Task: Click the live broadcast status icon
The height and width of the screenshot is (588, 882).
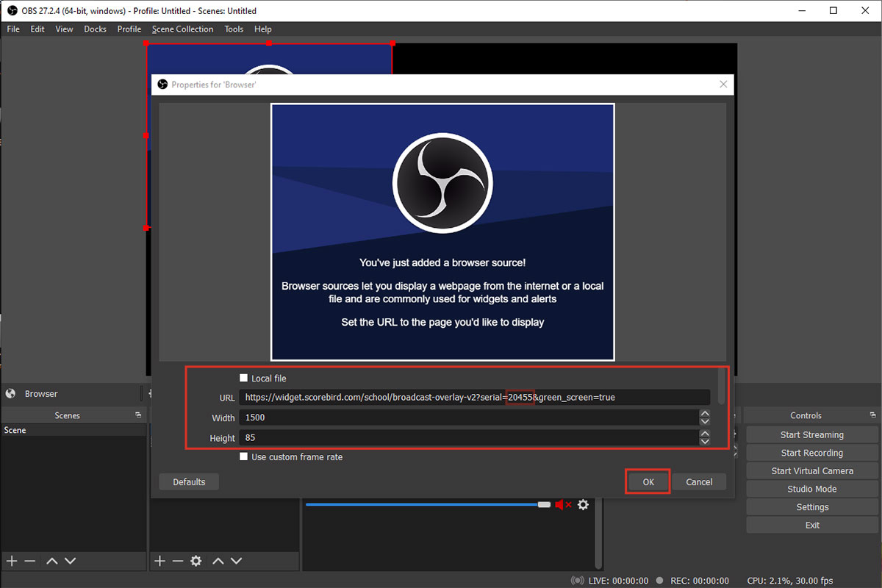Action: click(x=578, y=581)
